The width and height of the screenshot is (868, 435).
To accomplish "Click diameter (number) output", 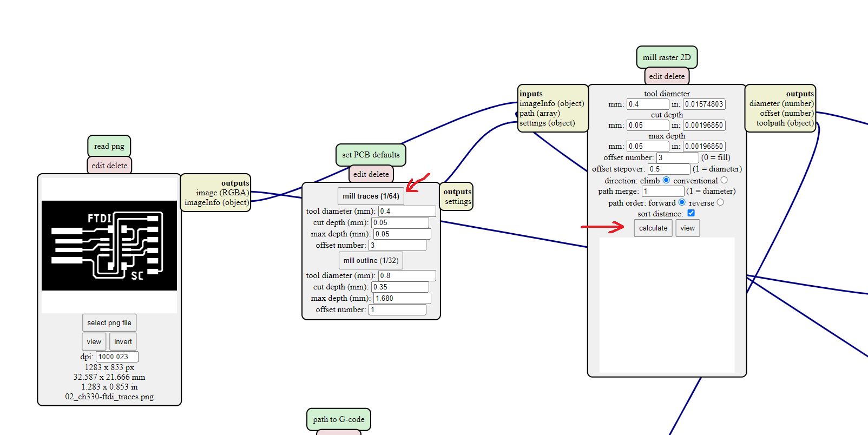I will (781, 103).
